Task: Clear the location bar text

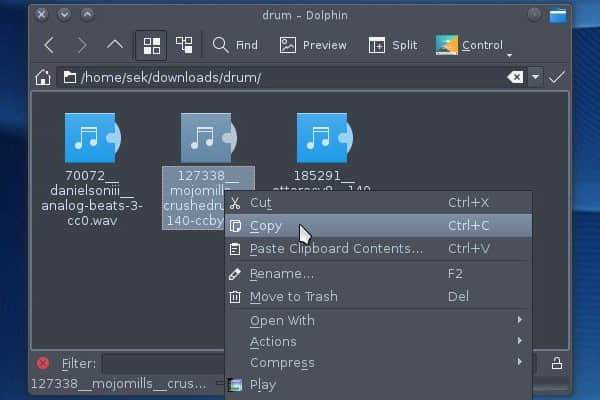Action: [515, 77]
